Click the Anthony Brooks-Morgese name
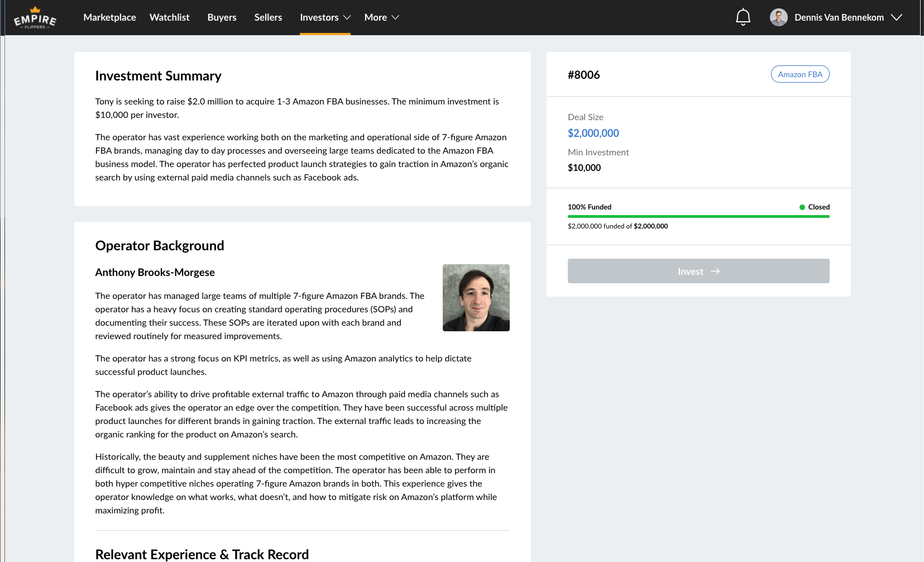Viewport: 924px width, 562px height. point(155,272)
